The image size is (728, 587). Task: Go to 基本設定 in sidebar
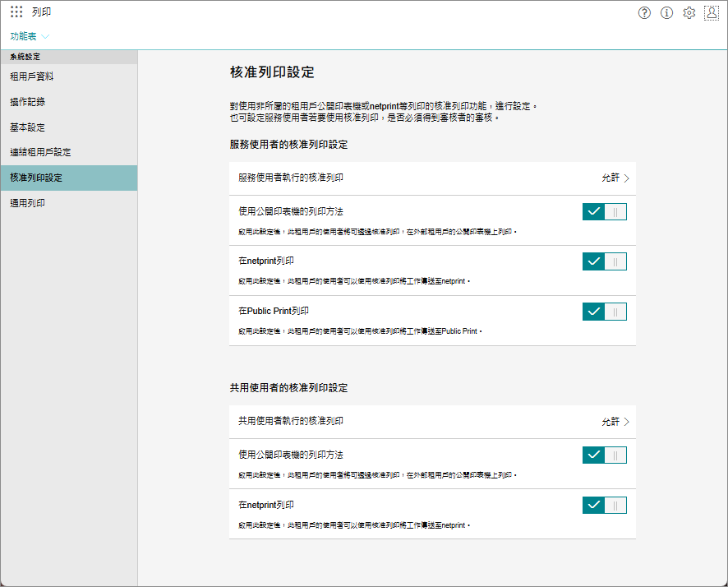27,127
